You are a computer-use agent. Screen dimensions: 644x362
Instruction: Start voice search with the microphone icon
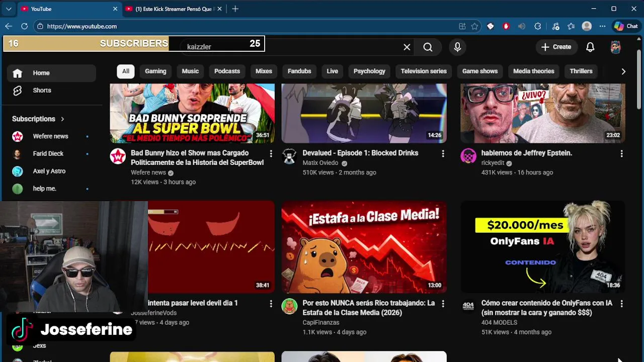[457, 47]
